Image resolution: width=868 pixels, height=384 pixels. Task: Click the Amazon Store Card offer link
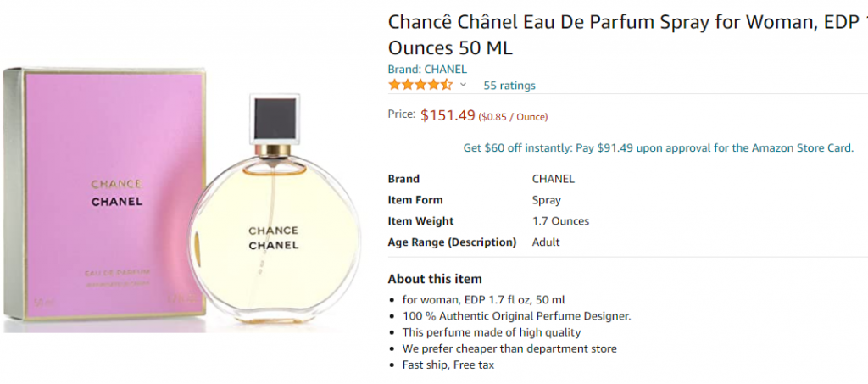point(659,147)
